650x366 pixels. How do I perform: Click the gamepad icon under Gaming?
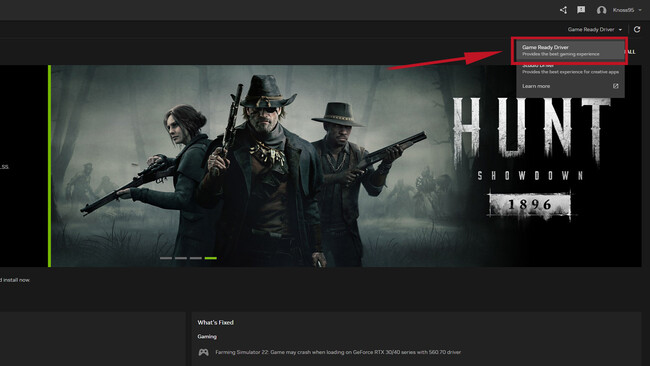203,352
